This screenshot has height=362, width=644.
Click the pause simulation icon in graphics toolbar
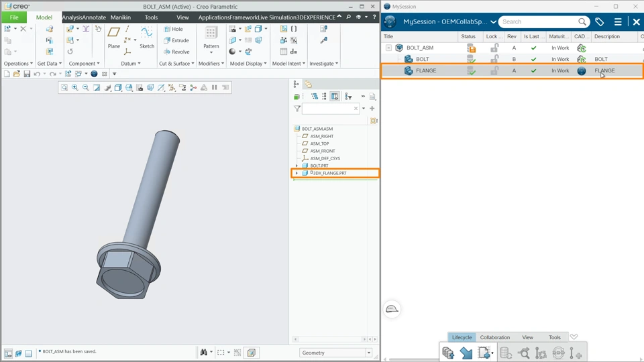[215, 87]
